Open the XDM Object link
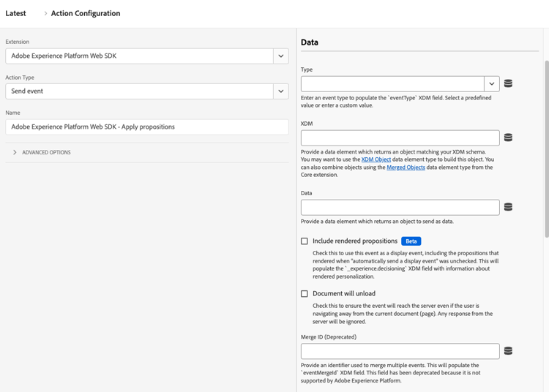 [x=376, y=159]
